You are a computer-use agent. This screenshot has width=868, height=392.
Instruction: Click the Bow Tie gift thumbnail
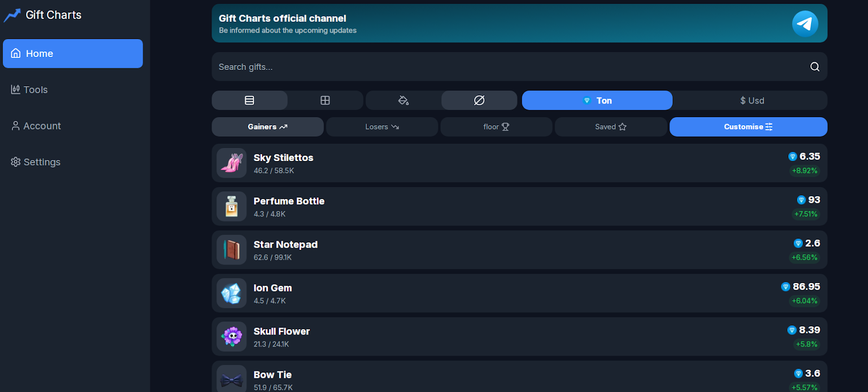(x=232, y=379)
